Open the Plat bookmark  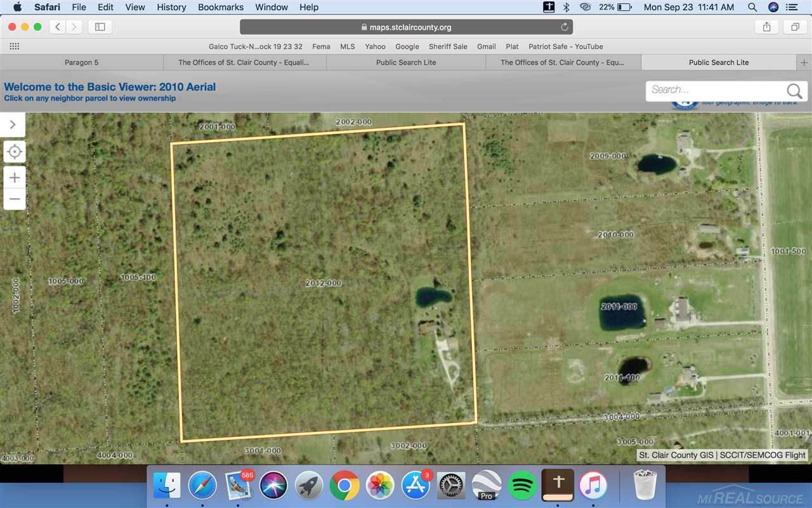[x=512, y=46]
